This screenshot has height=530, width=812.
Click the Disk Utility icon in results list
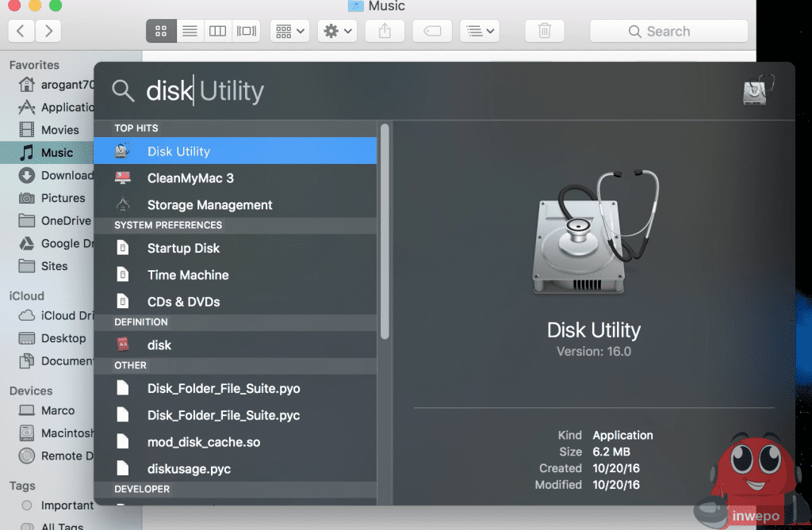(x=122, y=151)
